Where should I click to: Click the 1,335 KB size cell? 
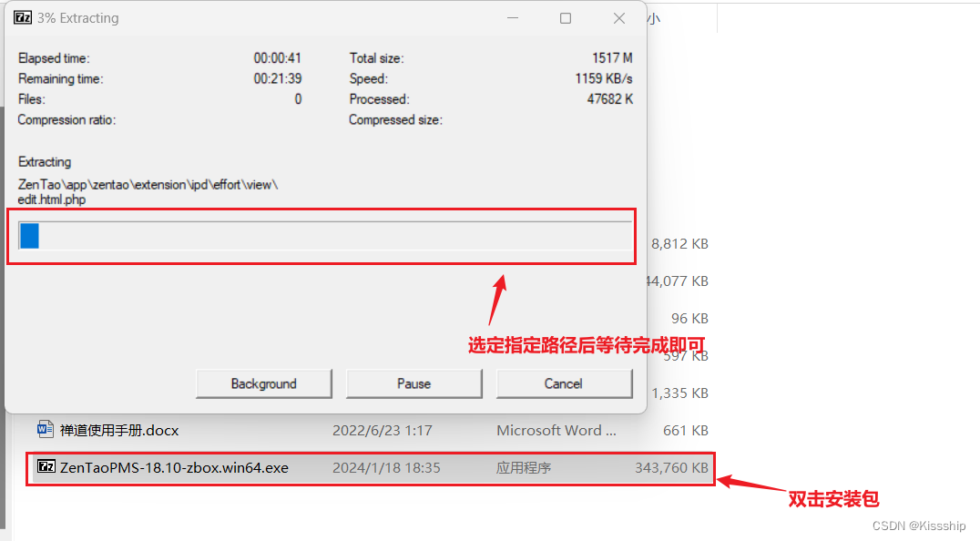pyautogui.click(x=680, y=393)
